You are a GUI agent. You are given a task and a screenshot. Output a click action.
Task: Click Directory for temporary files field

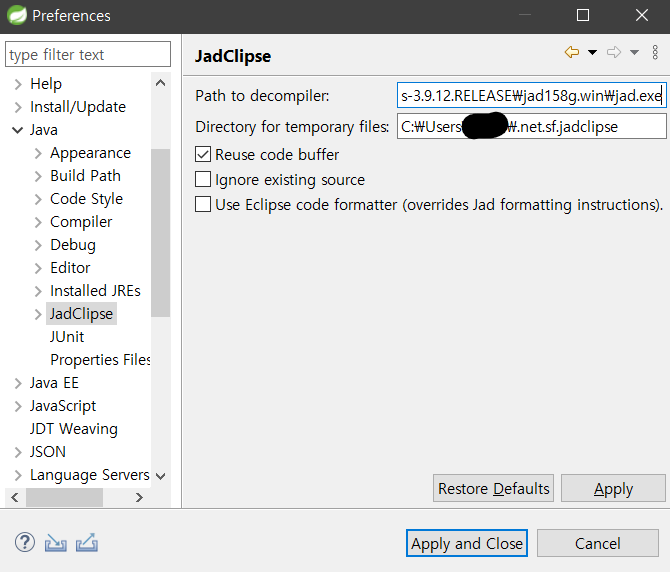[x=532, y=126]
